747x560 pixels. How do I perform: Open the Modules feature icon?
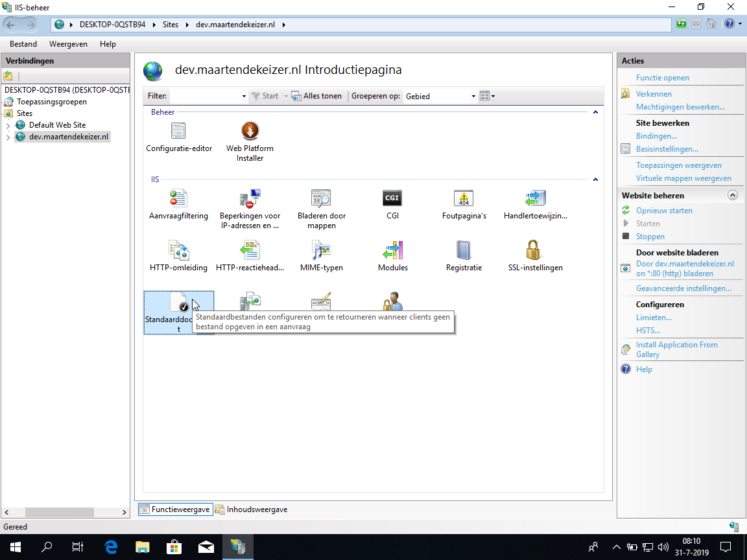[392, 250]
